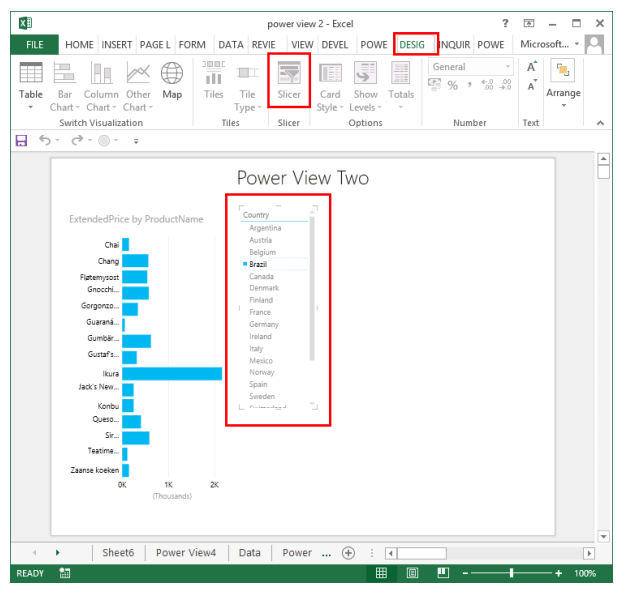
Task: Select Canada in the Country slicer
Action: coord(261,276)
